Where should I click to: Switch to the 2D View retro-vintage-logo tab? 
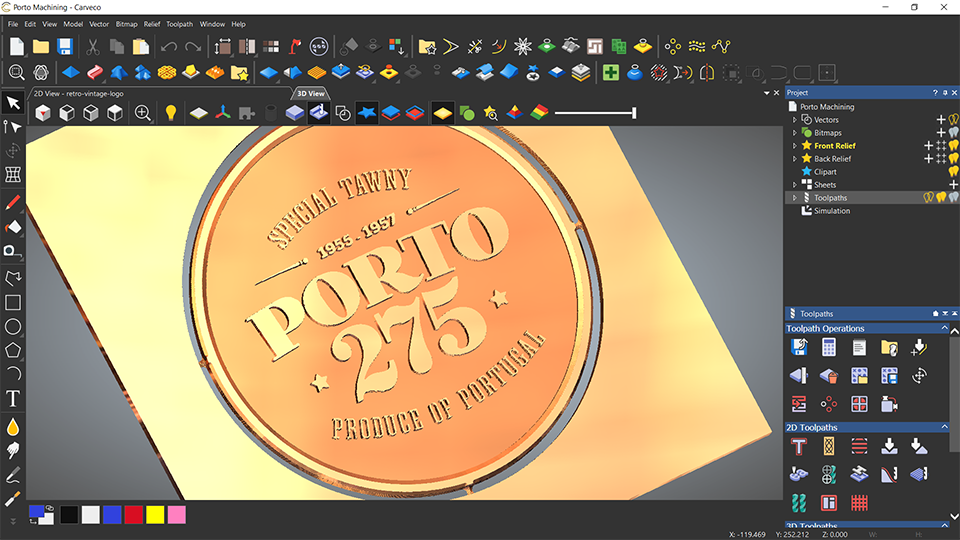[78, 94]
